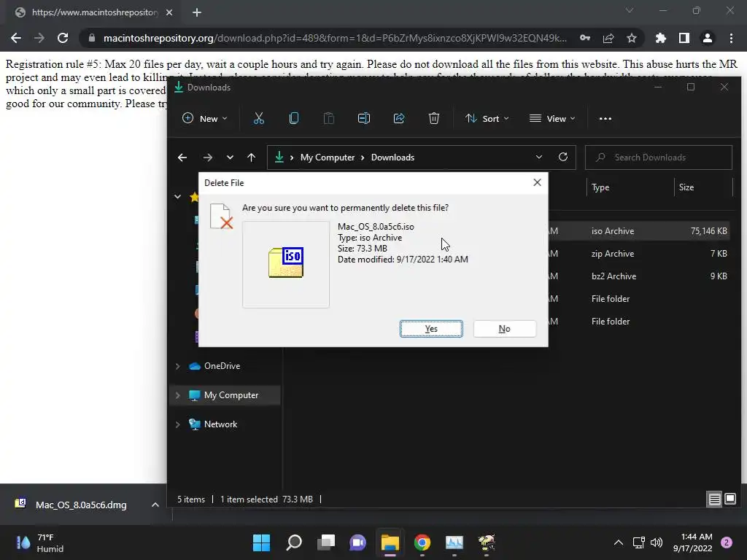Image resolution: width=747 pixels, height=560 pixels.
Task: Click the Rename icon in Explorer toolbar
Action: tap(364, 119)
